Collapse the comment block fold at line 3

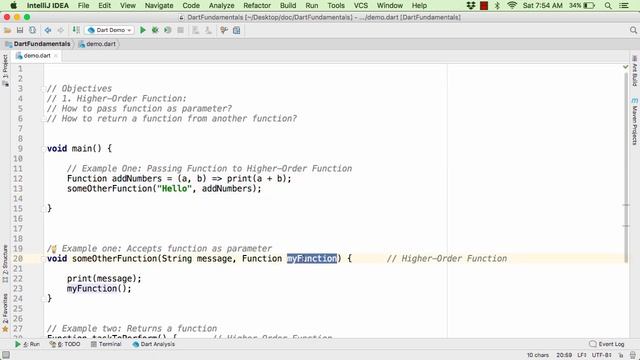pyautogui.click(x=43, y=89)
